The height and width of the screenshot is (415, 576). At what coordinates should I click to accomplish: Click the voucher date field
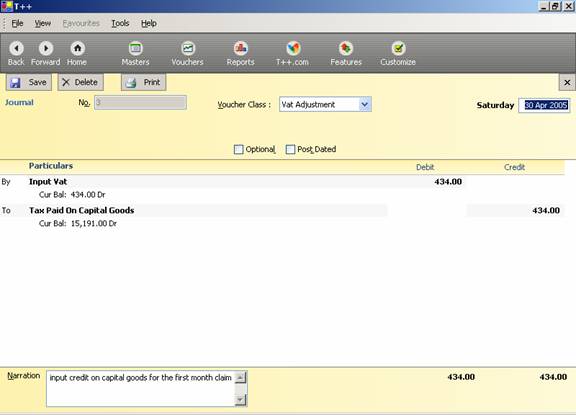tap(544, 105)
